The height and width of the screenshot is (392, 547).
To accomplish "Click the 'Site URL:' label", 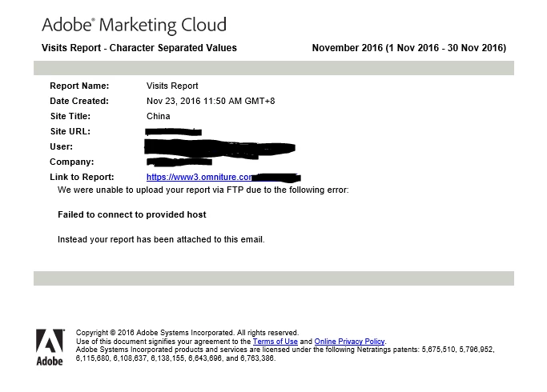I will [70, 131].
